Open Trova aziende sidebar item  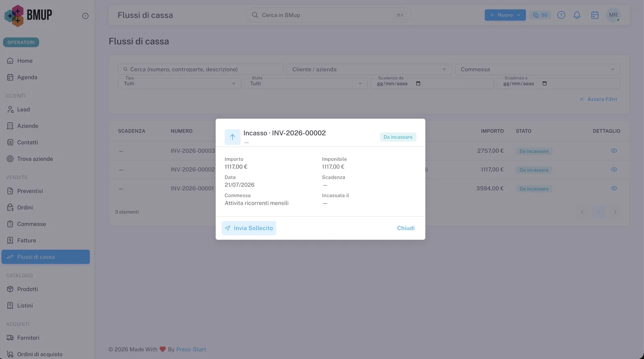click(x=45, y=159)
